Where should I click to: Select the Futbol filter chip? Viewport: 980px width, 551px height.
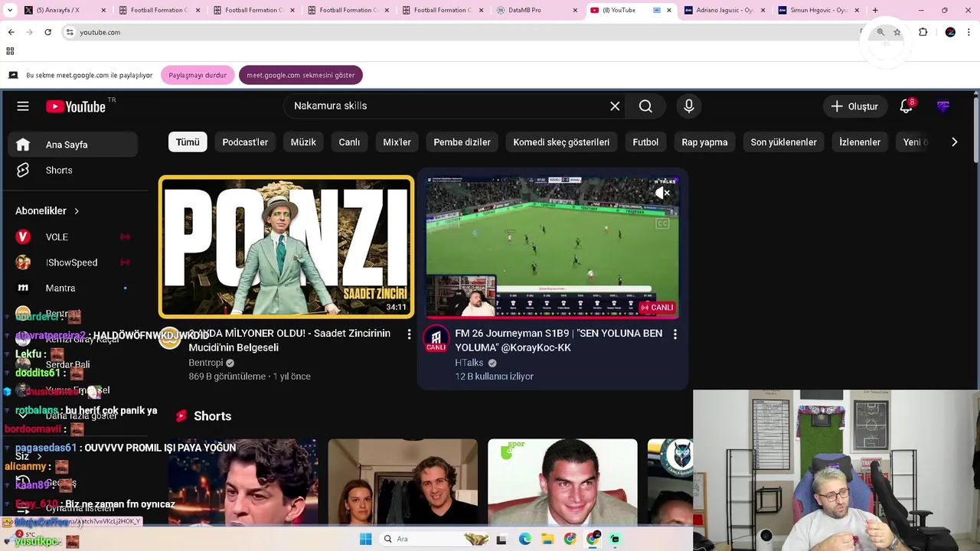point(645,142)
